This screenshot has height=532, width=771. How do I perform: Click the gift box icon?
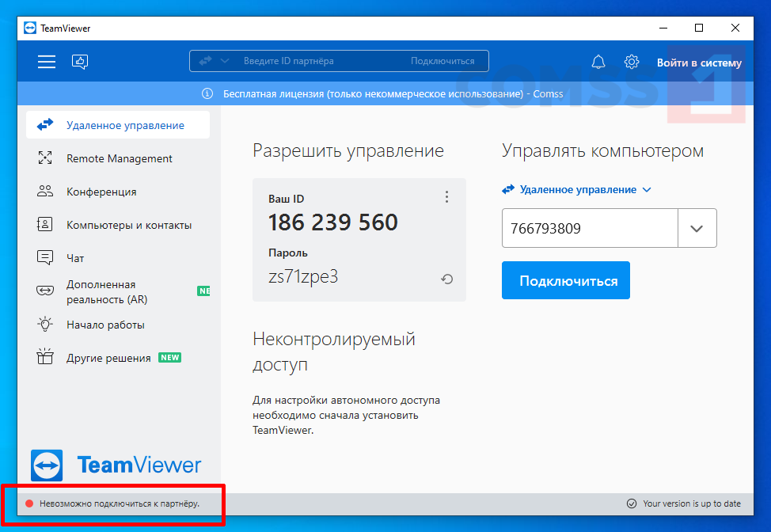(x=45, y=356)
